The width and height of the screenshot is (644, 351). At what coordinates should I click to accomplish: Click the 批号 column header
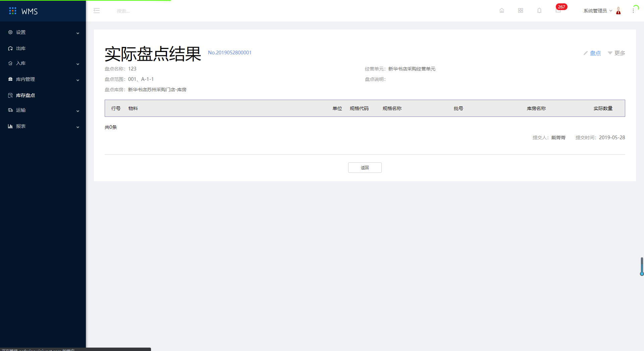click(458, 108)
